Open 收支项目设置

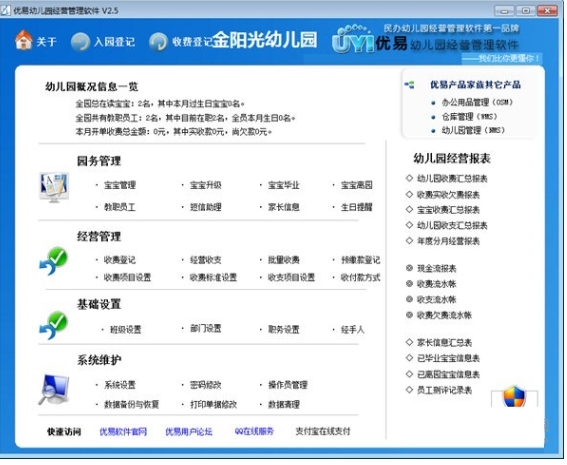(291, 277)
